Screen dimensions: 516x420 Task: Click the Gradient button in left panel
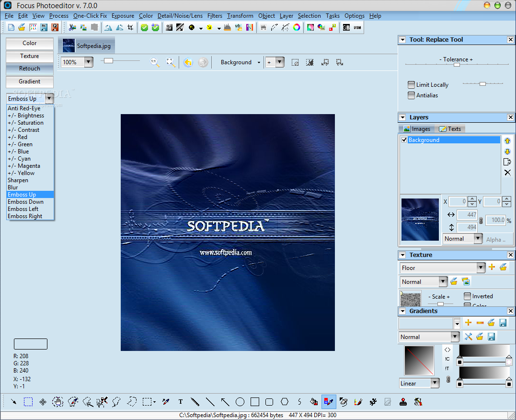point(30,82)
